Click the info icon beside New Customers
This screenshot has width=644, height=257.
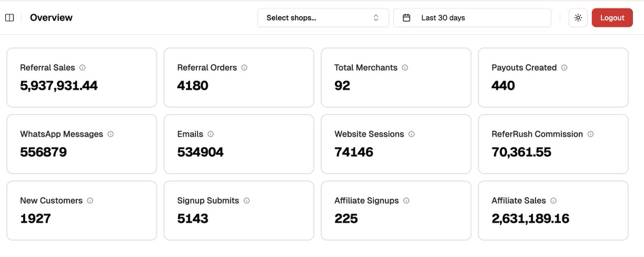point(90,201)
